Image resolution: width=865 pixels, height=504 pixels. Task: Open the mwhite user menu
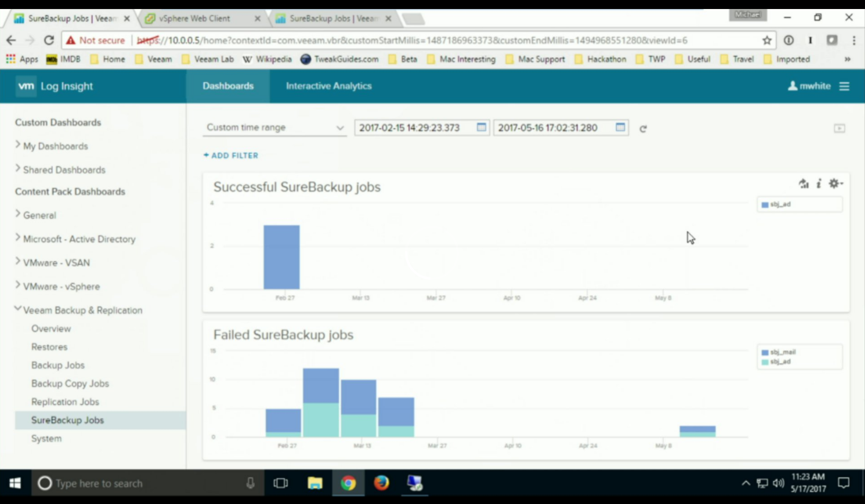pyautogui.click(x=809, y=86)
